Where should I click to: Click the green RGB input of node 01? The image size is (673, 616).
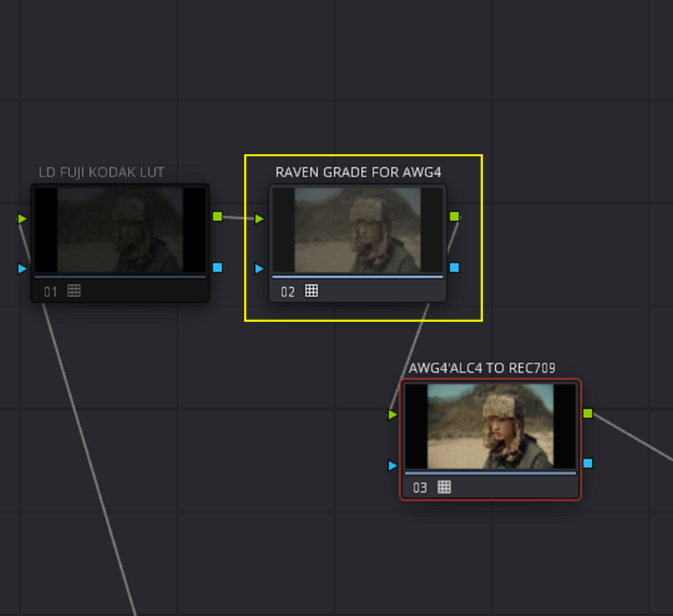point(22,219)
